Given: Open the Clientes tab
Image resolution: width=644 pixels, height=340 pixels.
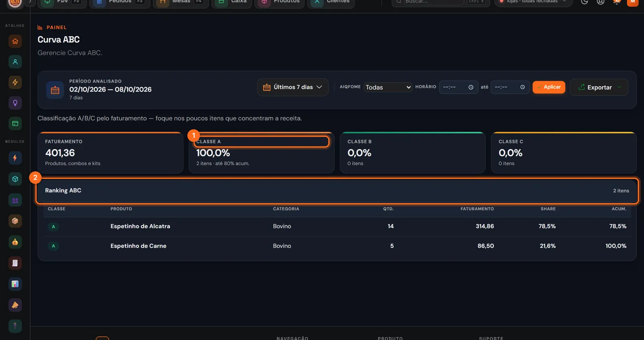Looking at the screenshot, I should click(331, 2).
